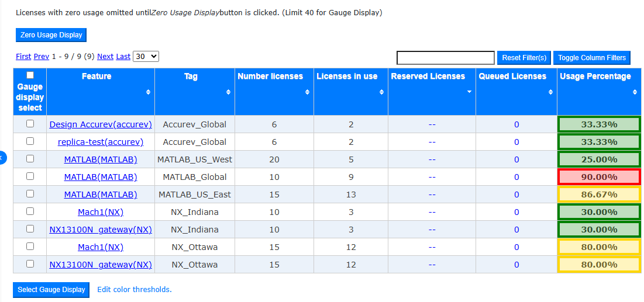The height and width of the screenshot is (302, 644).
Task: Focus the table filter search box
Action: [446, 58]
